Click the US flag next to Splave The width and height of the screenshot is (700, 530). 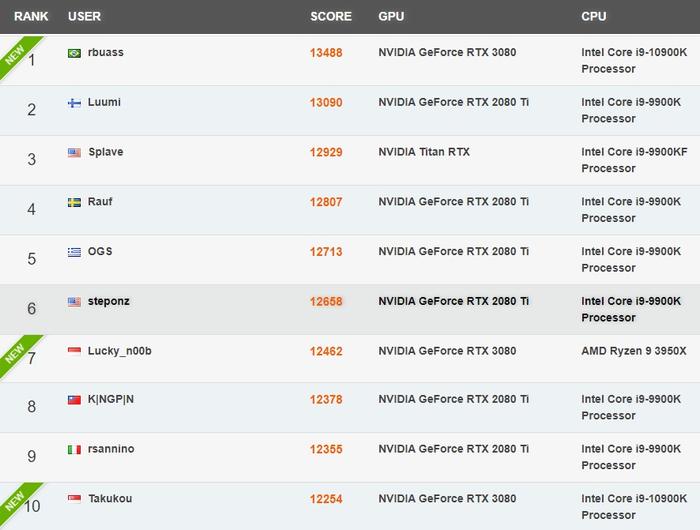point(74,153)
